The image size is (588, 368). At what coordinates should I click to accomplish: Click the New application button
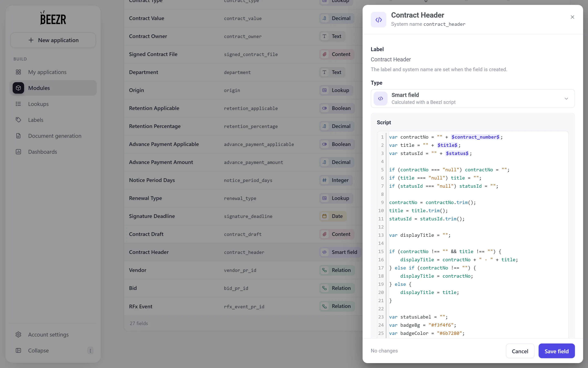(53, 40)
